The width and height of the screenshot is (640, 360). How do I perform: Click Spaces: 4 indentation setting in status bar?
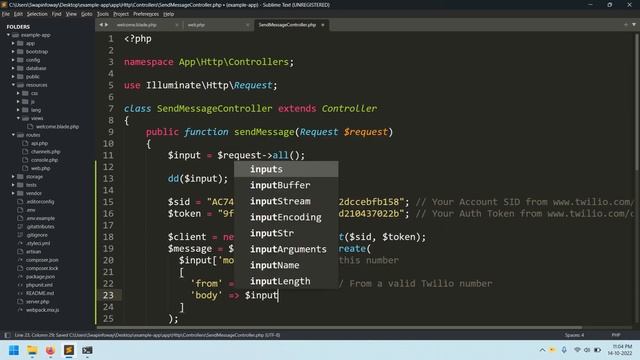[x=574, y=335]
